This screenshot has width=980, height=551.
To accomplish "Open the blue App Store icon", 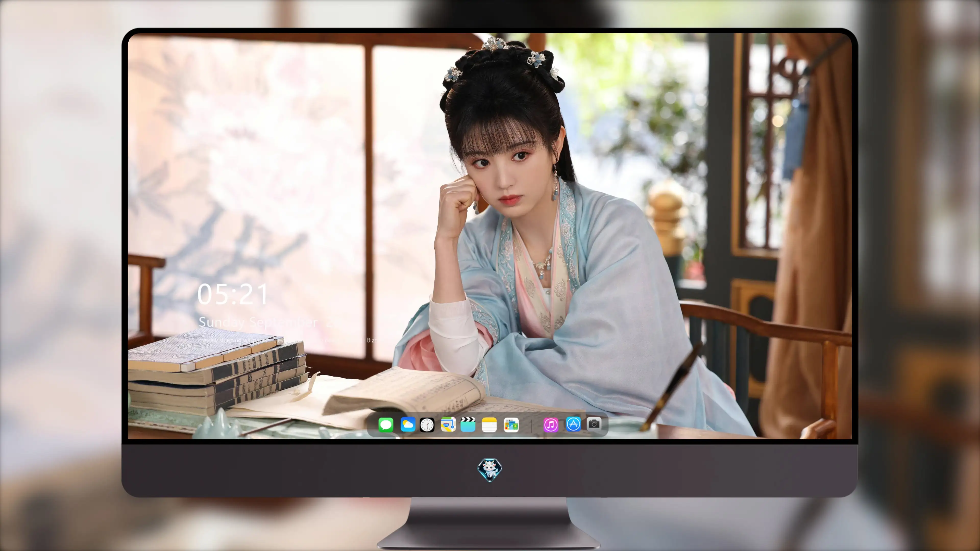I will point(573,424).
